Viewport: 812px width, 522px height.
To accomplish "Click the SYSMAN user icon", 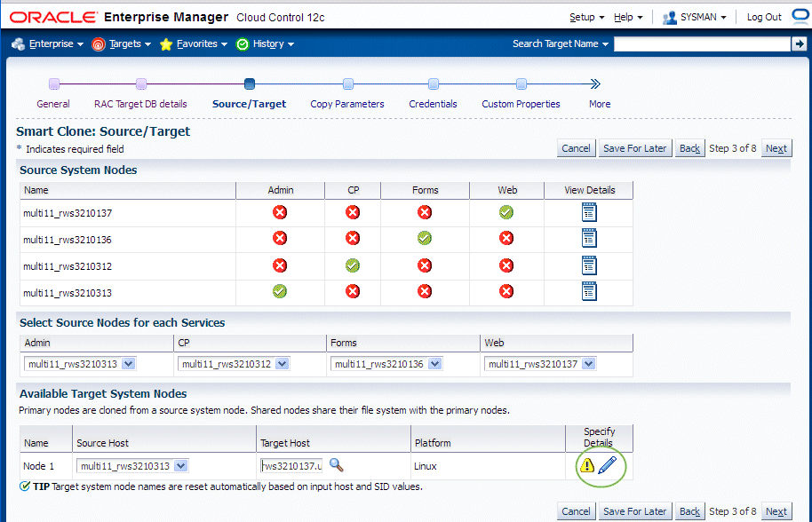I will click(x=670, y=18).
